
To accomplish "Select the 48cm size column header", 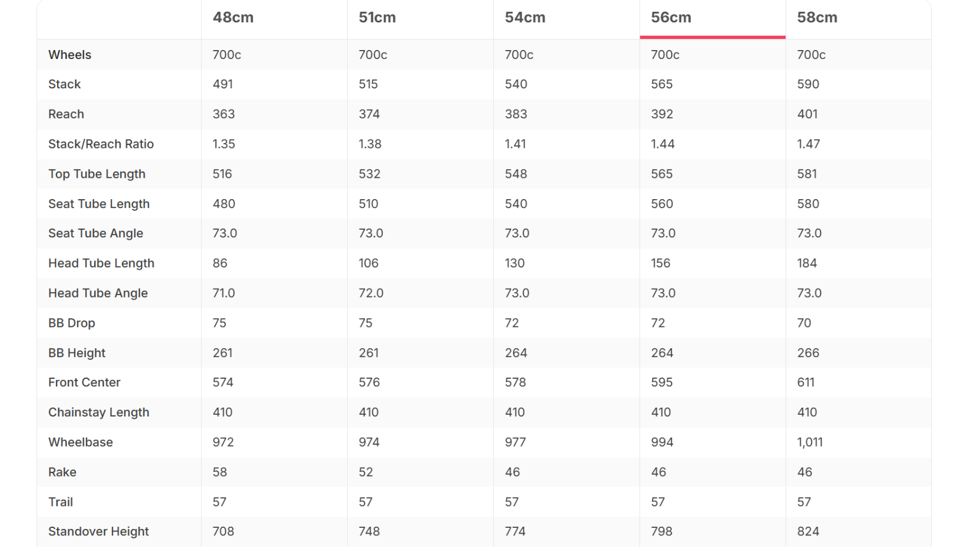I will point(233,18).
